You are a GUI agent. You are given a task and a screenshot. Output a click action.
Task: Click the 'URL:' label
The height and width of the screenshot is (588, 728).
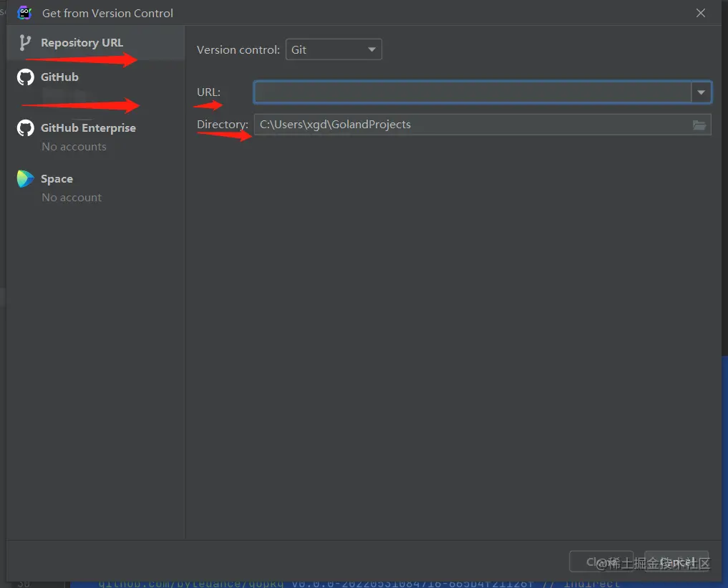(208, 92)
